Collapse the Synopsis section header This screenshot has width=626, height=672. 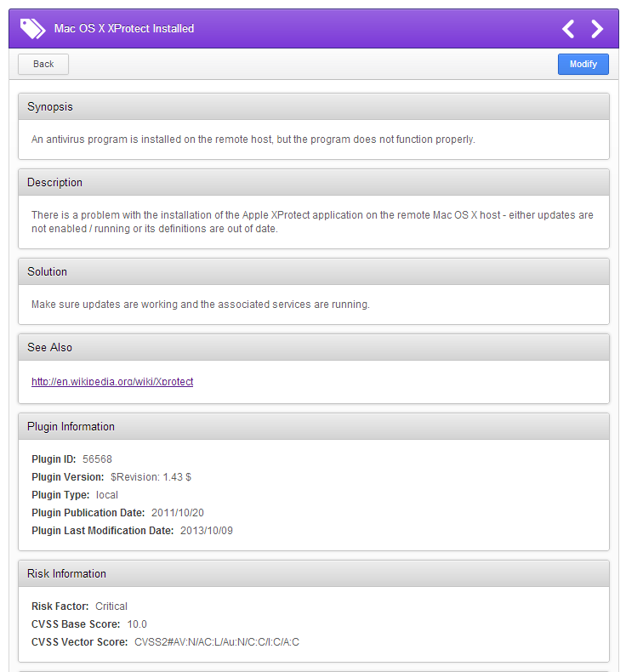314,106
